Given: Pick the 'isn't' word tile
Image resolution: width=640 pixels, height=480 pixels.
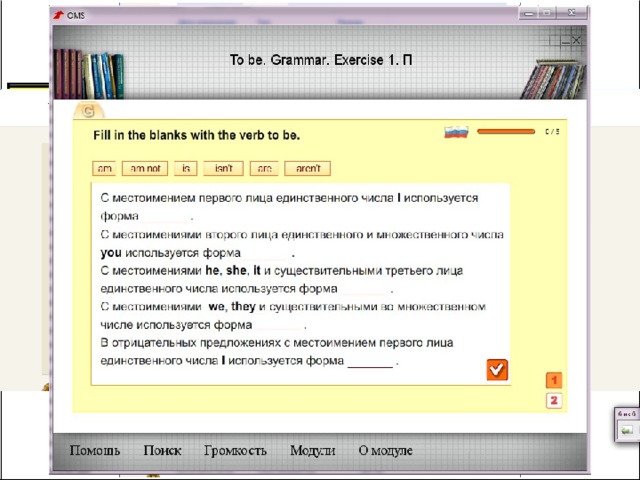Looking at the screenshot, I should coord(224,168).
